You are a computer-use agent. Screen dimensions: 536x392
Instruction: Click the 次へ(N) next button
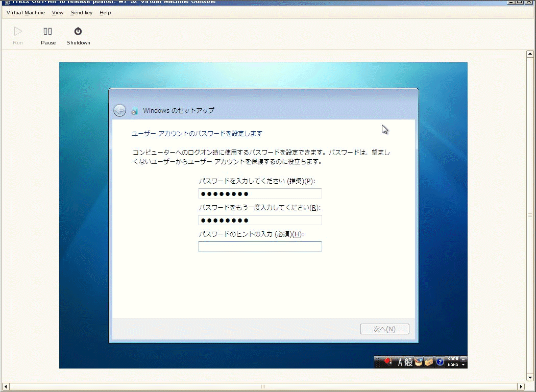coord(384,329)
